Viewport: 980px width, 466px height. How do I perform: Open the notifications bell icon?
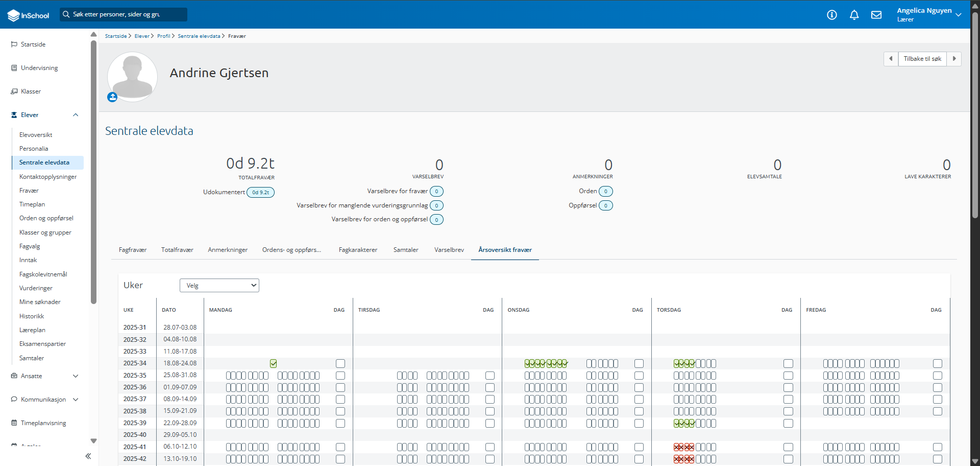click(x=854, y=15)
